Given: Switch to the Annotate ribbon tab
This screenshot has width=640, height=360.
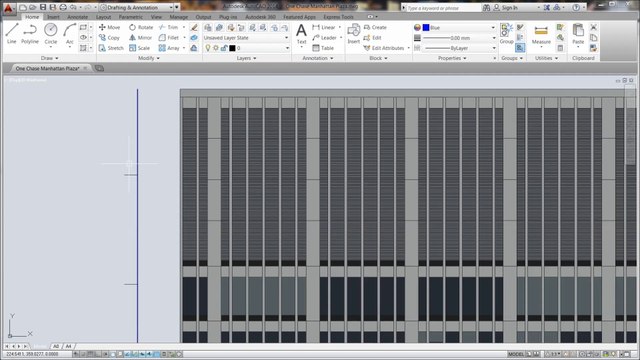Looking at the screenshot, I should click(x=78, y=17).
